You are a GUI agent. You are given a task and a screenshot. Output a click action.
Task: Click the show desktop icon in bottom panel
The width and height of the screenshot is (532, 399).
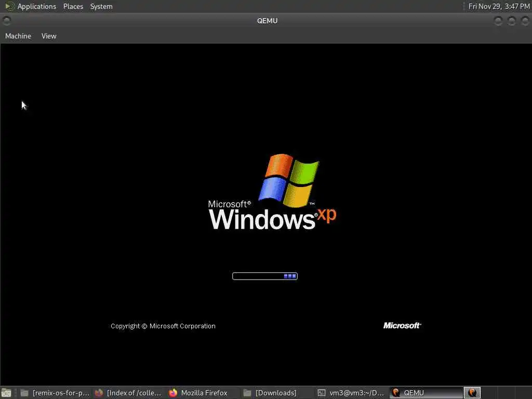[x=6, y=393]
